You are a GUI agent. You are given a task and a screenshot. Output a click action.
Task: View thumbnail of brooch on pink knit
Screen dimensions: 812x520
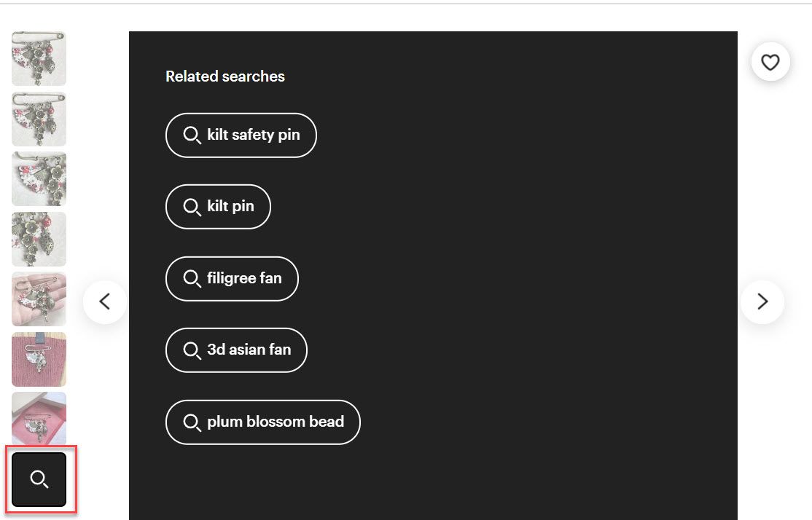pyautogui.click(x=39, y=359)
